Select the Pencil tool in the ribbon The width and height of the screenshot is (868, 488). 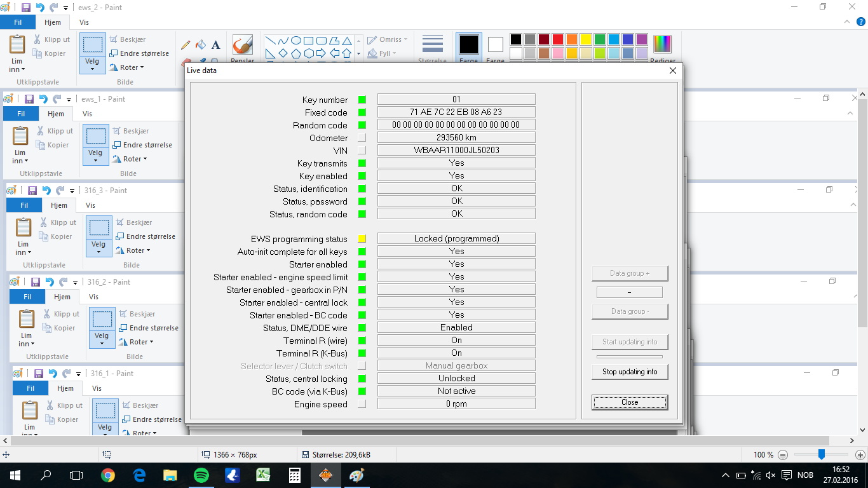[x=186, y=44]
